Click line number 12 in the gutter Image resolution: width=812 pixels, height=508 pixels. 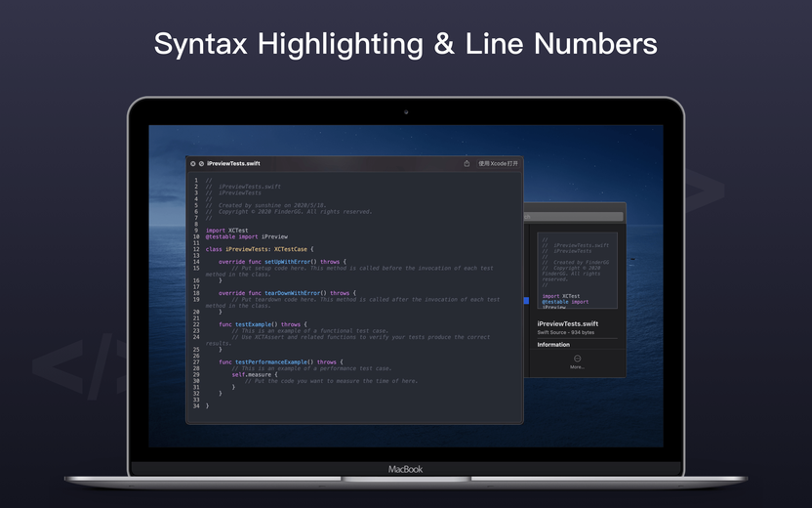196,249
